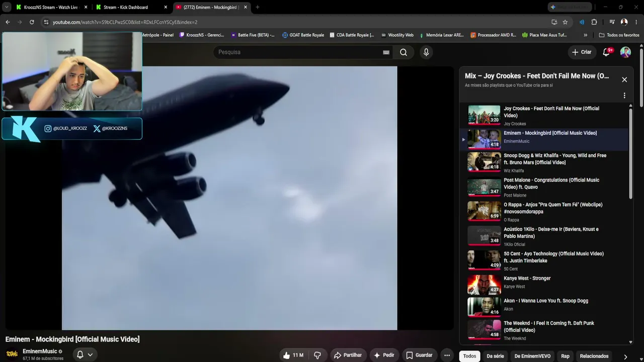Go back using the browser back arrow
This screenshot has height=362, width=644.
pyautogui.click(x=8, y=22)
